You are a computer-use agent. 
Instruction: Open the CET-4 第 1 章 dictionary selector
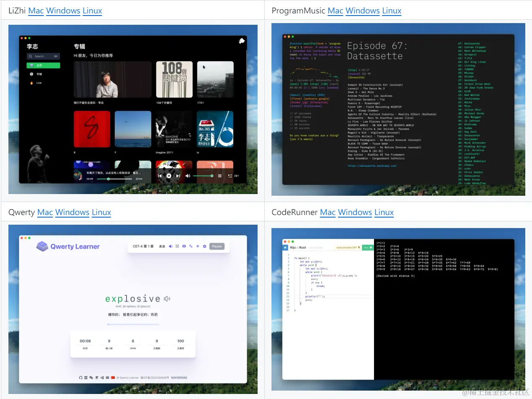click(143, 246)
